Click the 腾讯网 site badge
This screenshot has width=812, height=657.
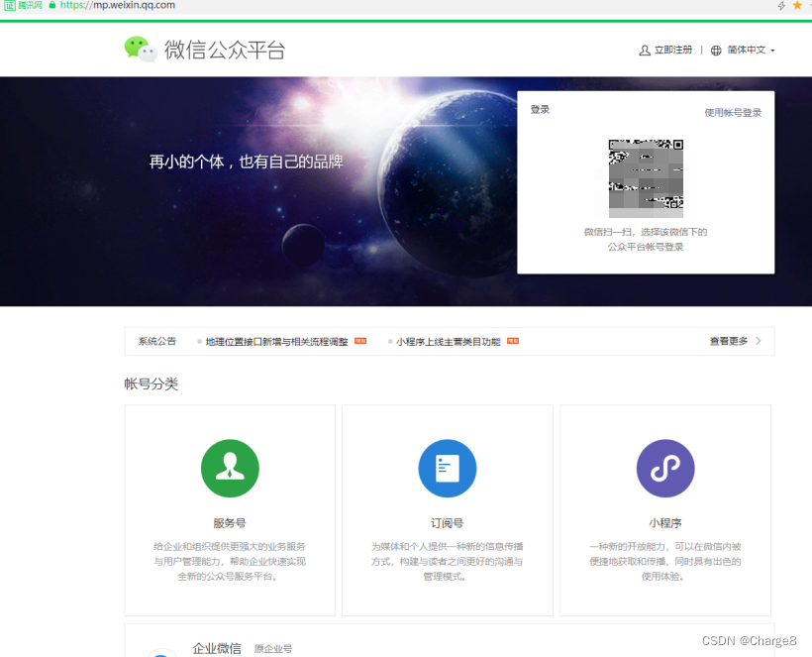(x=24, y=5)
